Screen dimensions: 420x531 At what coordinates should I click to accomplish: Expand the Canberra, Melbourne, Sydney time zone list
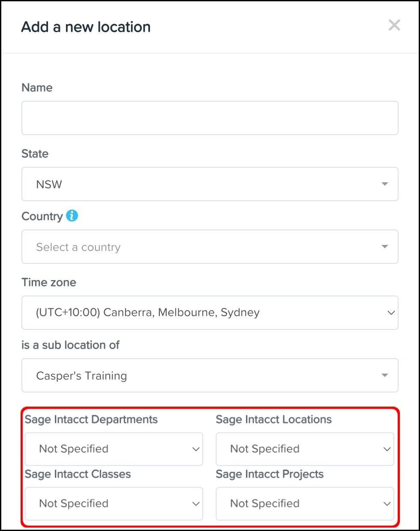[206, 313]
